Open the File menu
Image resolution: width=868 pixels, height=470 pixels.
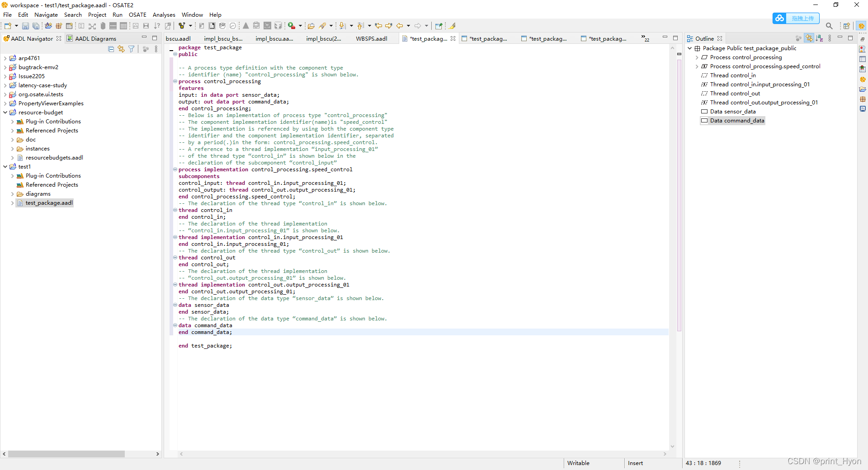pos(8,14)
